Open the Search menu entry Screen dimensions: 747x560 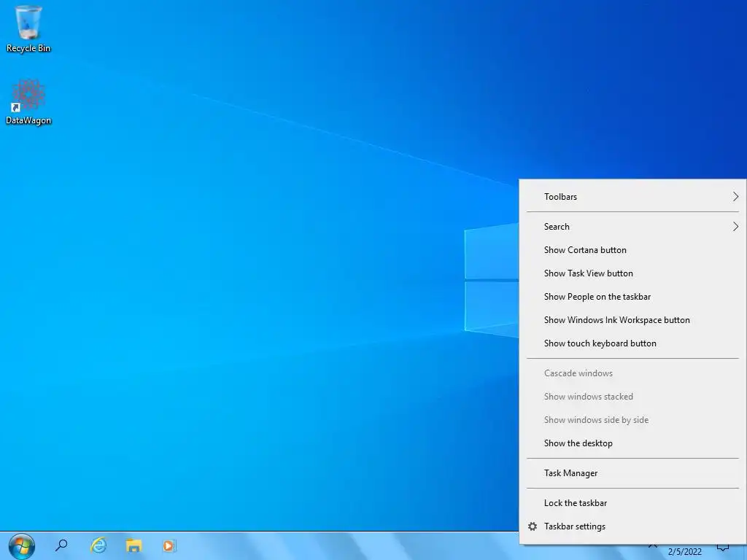tap(632, 227)
